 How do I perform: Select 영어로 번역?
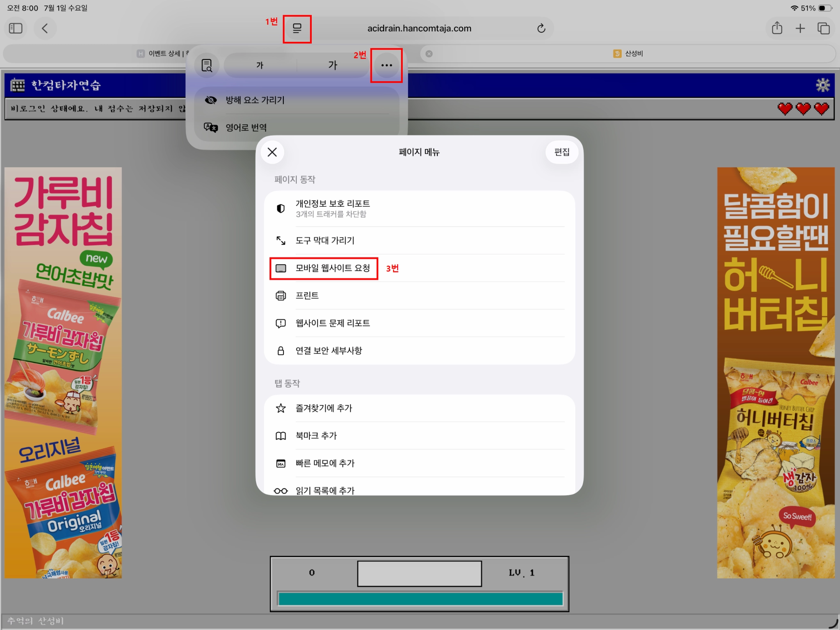[x=296, y=128]
